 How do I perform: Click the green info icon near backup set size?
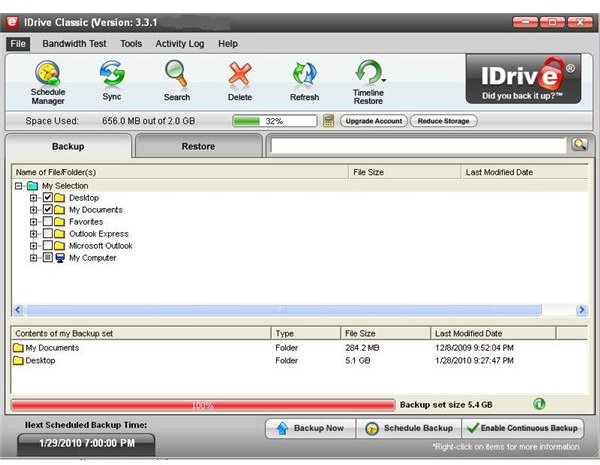click(539, 404)
